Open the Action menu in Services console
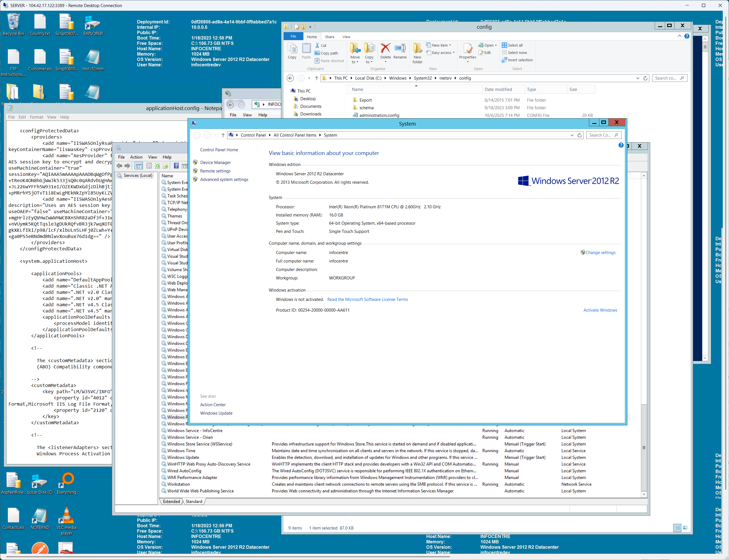This screenshot has height=560, width=729. (136, 157)
